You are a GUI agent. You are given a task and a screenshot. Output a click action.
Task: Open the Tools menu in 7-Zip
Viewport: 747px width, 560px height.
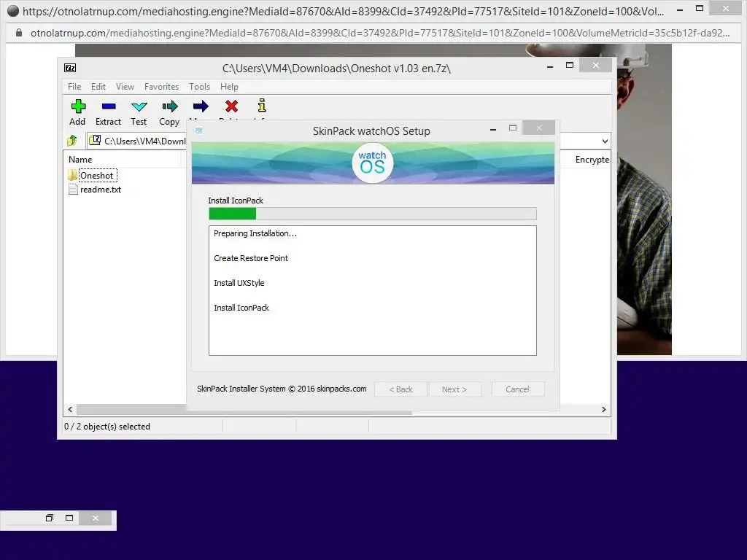(x=199, y=87)
